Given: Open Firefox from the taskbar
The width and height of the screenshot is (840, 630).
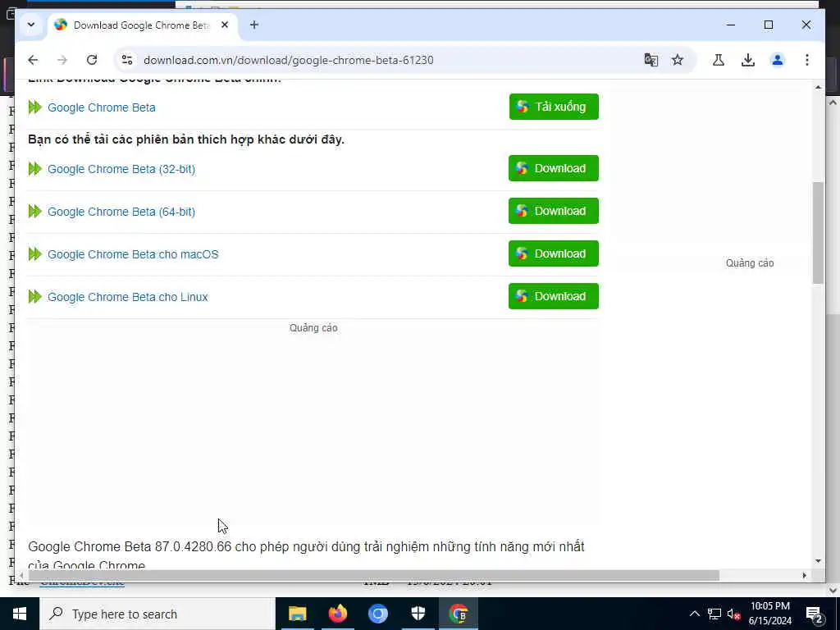Looking at the screenshot, I should 337,614.
